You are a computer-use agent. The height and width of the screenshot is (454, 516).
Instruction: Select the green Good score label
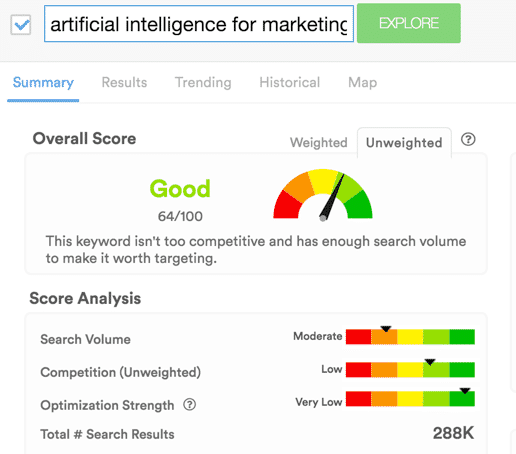tap(180, 189)
